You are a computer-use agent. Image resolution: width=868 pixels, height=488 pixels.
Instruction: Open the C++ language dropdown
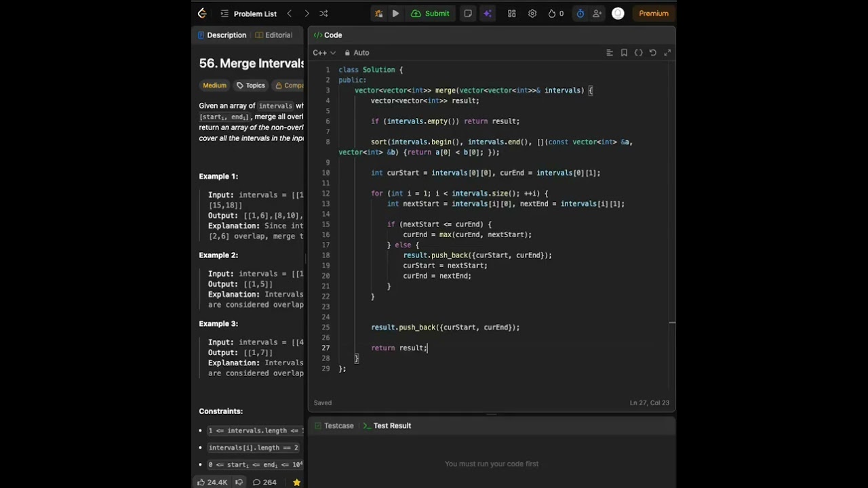(x=324, y=53)
